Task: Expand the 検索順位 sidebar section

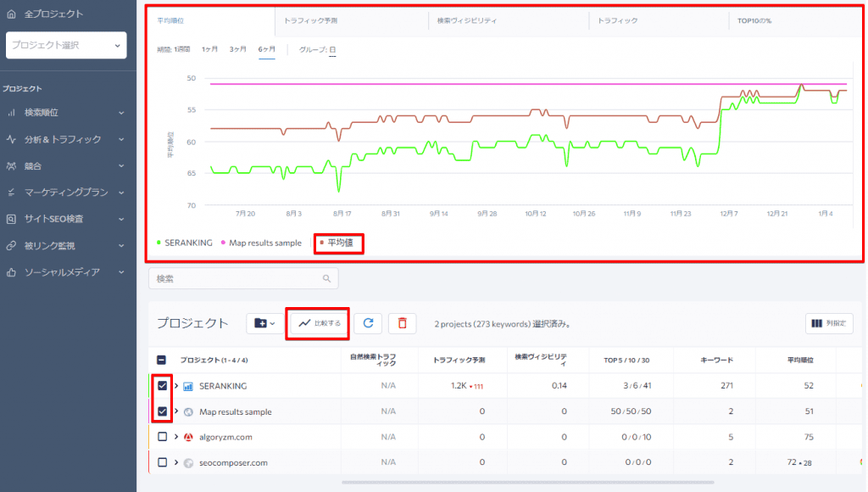Action: (121, 113)
